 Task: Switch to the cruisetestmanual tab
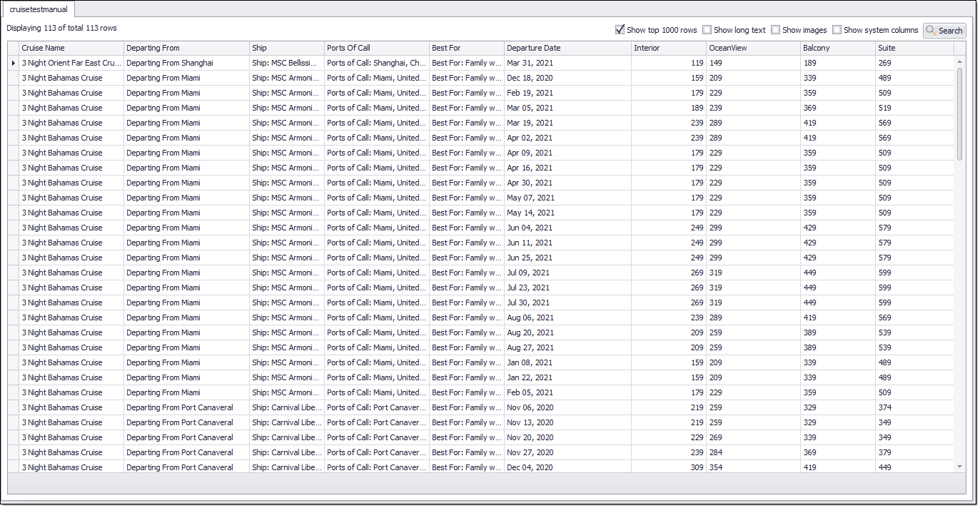pyautogui.click(x=39, y=9)
